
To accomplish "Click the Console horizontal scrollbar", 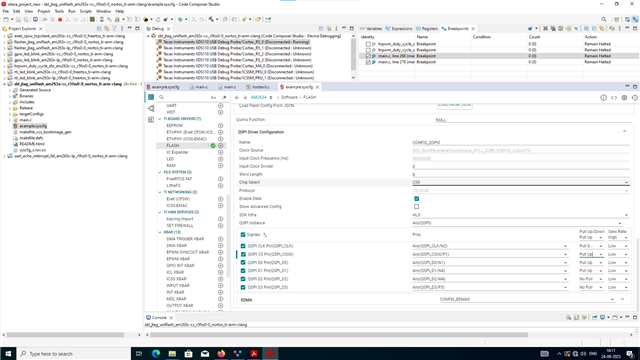I will [338, 335].
